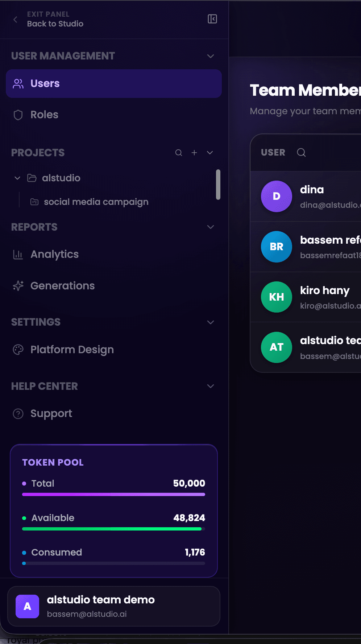Collapse the sidebar panel icon
The image size is (361, 644).
212,19
